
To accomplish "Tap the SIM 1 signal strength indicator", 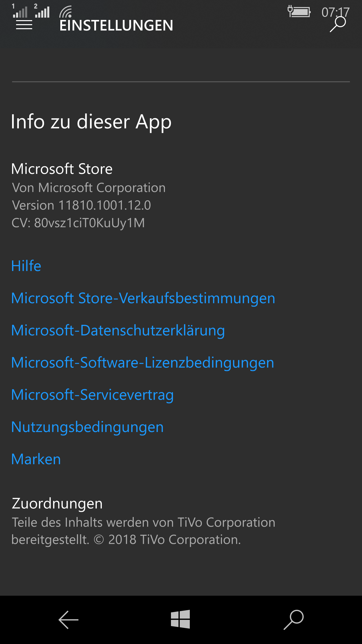I will [x=20, y=11].
